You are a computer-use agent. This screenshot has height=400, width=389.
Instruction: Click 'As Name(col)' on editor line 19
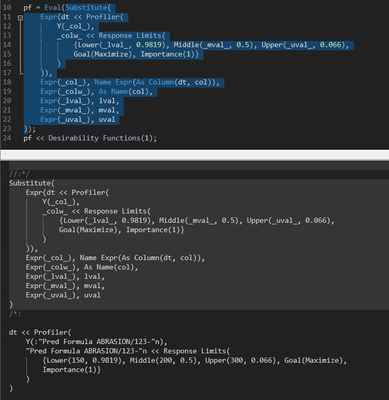124,91
